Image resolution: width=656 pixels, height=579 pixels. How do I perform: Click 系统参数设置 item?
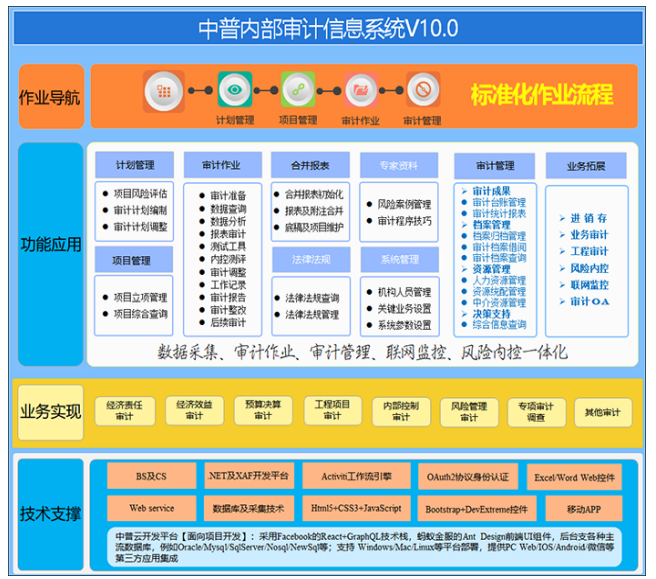(404, 325)
